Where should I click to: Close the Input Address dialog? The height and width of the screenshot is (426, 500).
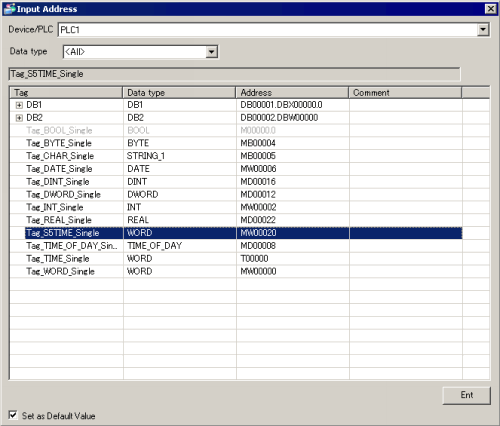490,9
